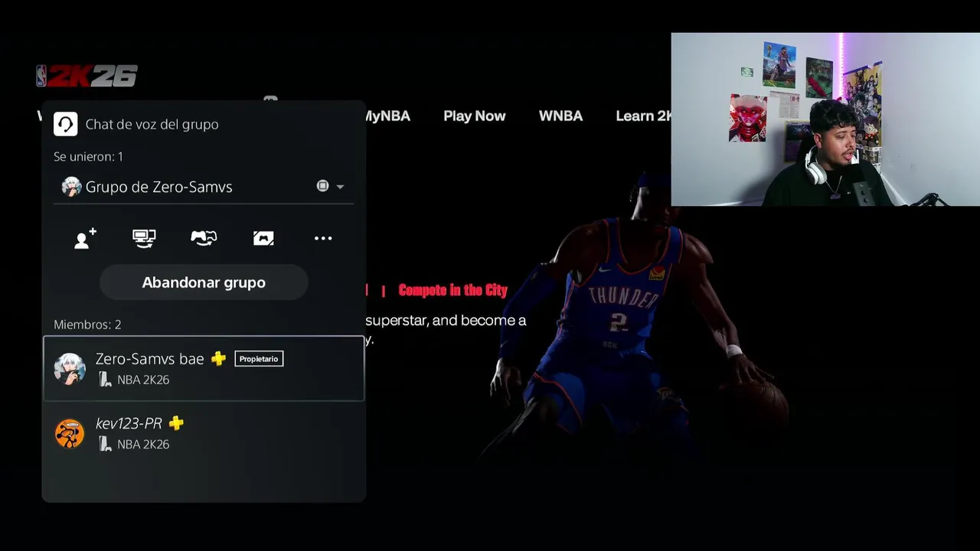Screen dimensions: 980x551
Task: Click kev123-PR orange avatar
Action: [70, 433]
